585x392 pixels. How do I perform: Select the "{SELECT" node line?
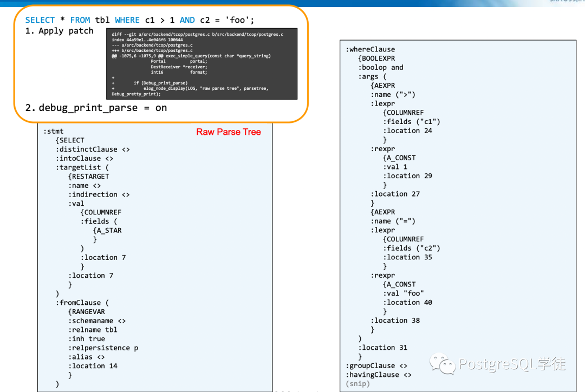(x=70, y=140)
